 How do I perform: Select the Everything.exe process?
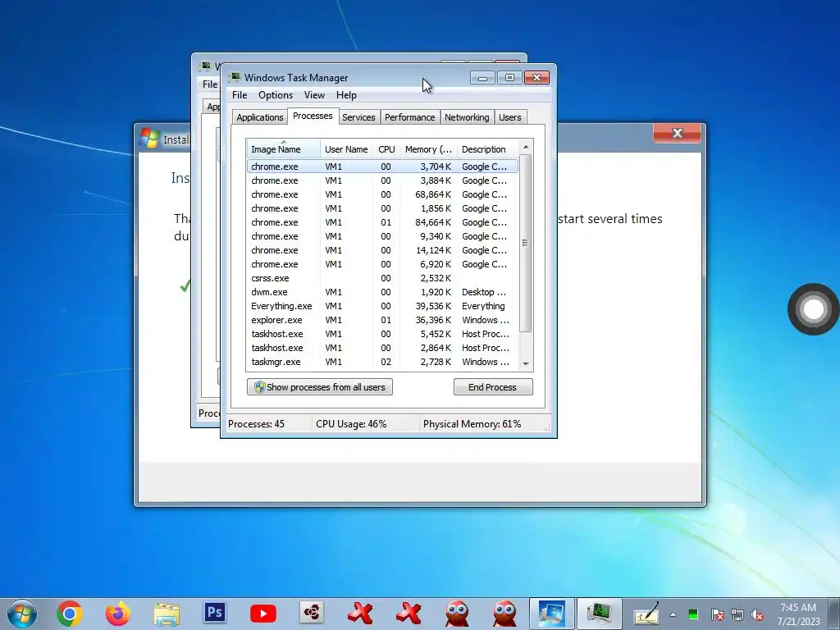tap(382, 306)
